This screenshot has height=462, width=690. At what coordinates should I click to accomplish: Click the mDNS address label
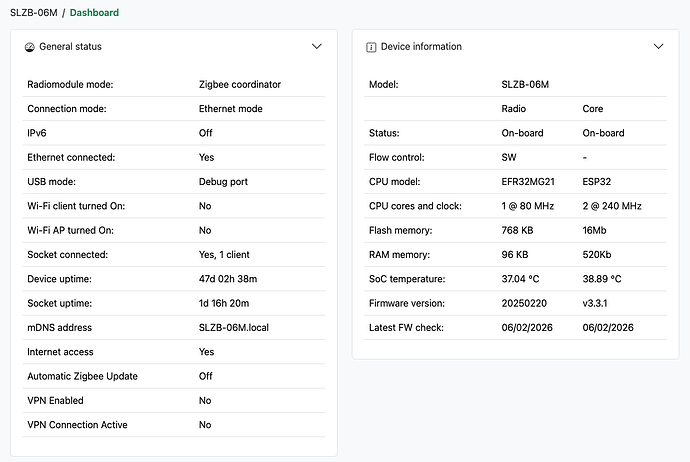(x=59, y=327)
